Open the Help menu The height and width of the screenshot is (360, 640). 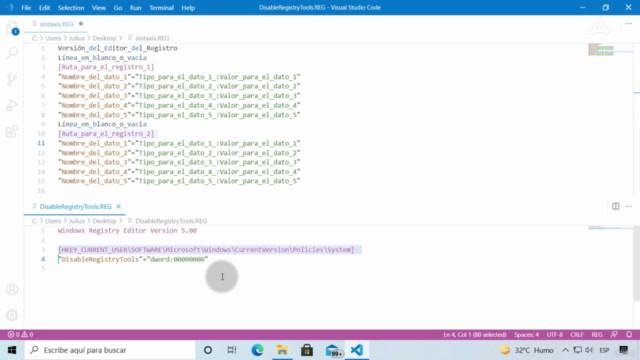[x=188, y=8]
